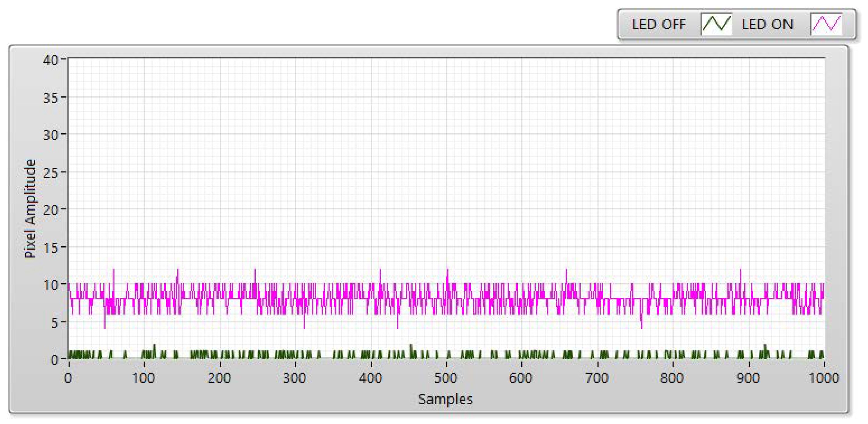The width and height of the screenshot is (868, 424).
Task: Click the 300 x-axis tick label
Action: coord(294,378)
